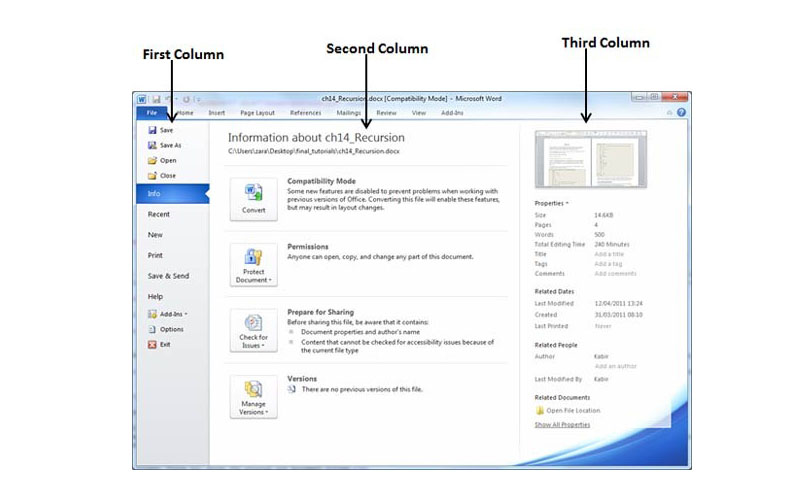Click the file path ch14_Recursion.docx
Image resolution: width=800 pixels, height=500 pixels.
(x=314, y=151)
